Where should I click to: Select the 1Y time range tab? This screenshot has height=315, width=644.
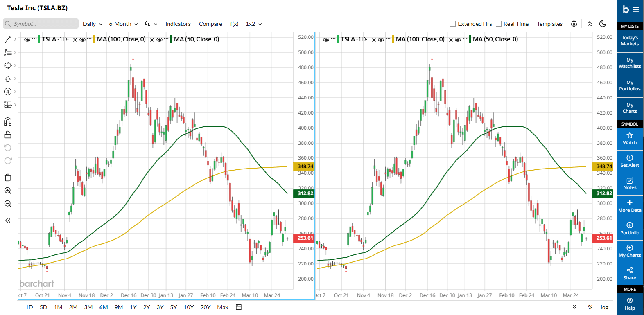click(x=133, y=307)
